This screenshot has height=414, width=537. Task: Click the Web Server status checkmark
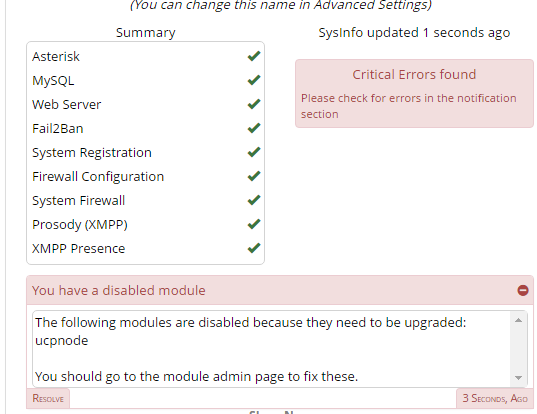(x=254, y=104)
